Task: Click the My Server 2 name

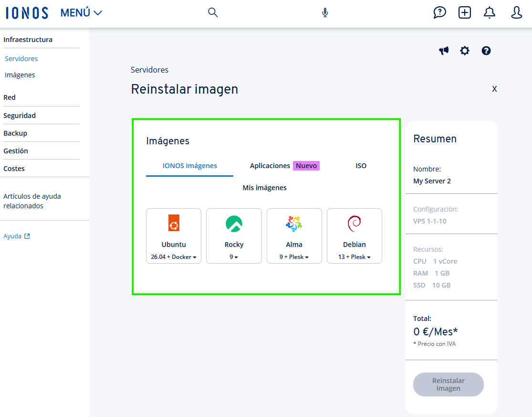Action: pos(432,181)
